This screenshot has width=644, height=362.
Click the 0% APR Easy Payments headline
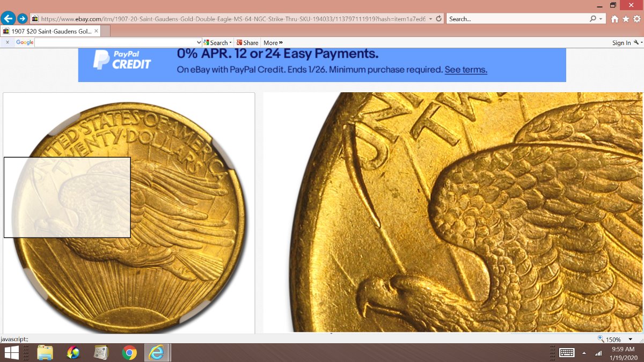277,54
